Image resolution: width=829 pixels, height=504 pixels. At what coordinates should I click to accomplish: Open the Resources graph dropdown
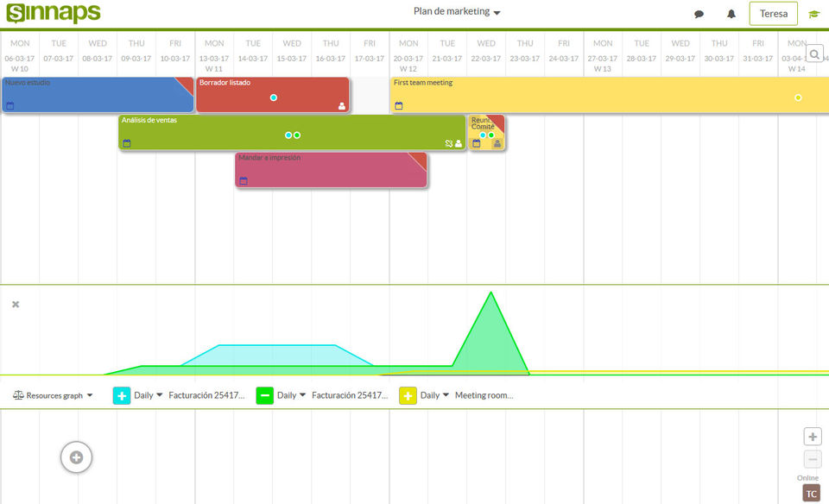[53, 395]
